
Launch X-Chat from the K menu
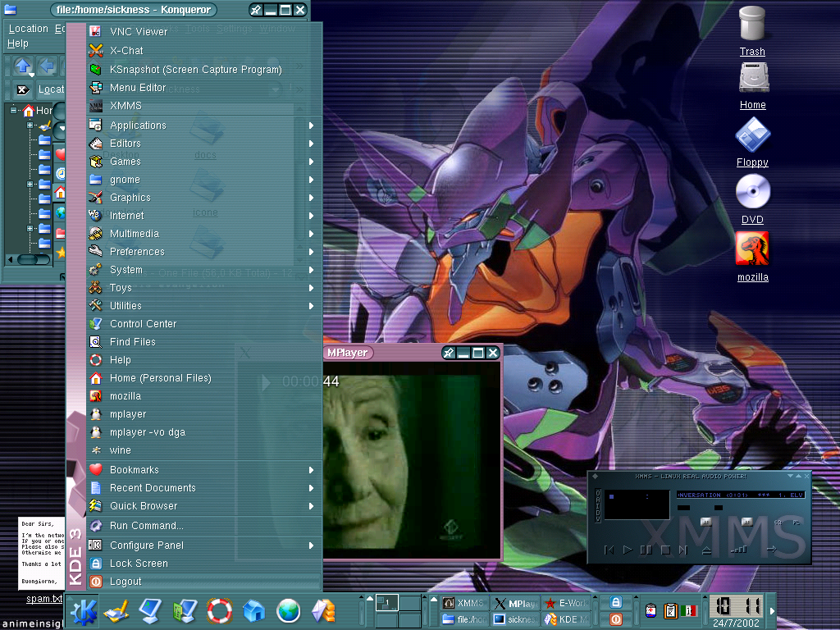(x=203, y=50)
